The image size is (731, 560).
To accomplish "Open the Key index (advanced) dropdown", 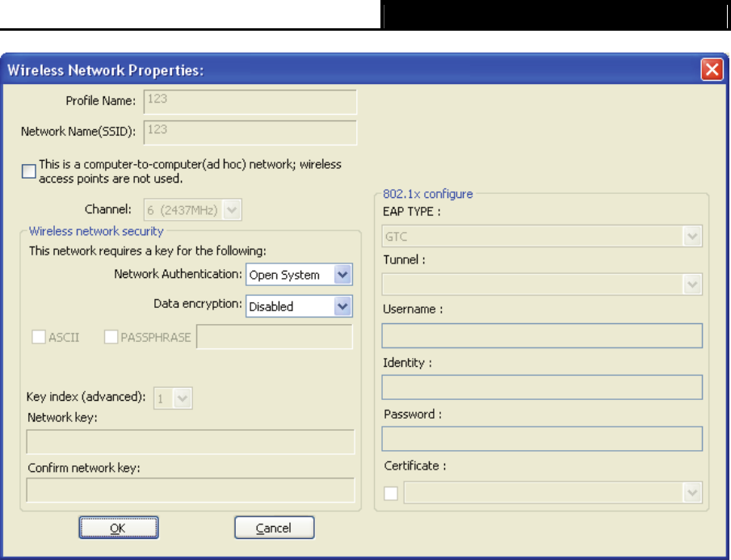I will (x=173, y=398).
